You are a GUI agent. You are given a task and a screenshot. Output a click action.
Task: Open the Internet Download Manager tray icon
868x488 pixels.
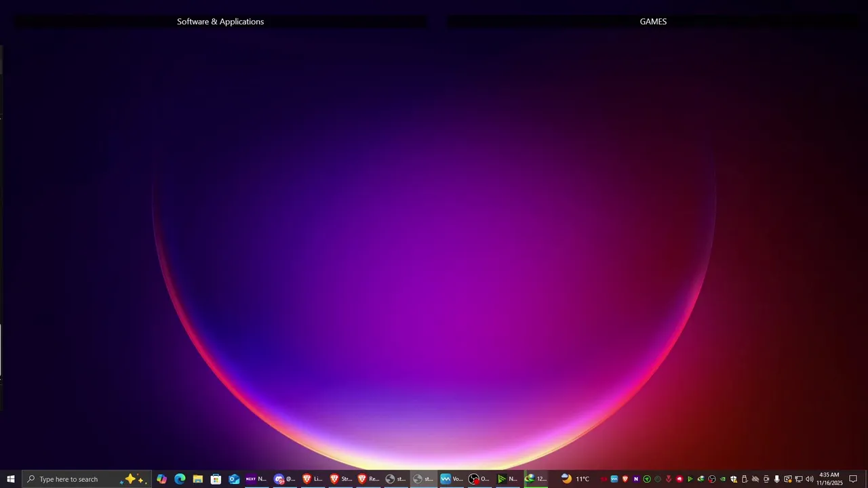(x=701, y=479)
